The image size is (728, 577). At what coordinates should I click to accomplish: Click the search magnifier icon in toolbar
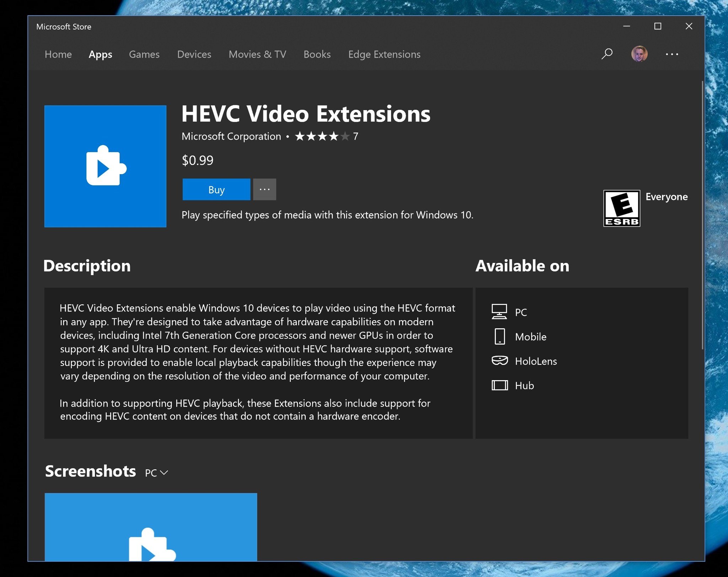point(607,54)
